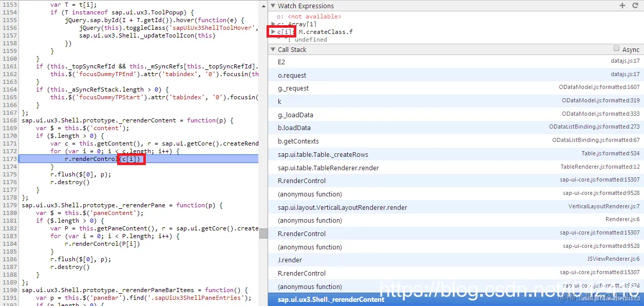Click 'r.renderControl(P[i])' on line 1184
Screen dimensions: 644x306
[102, 244]
